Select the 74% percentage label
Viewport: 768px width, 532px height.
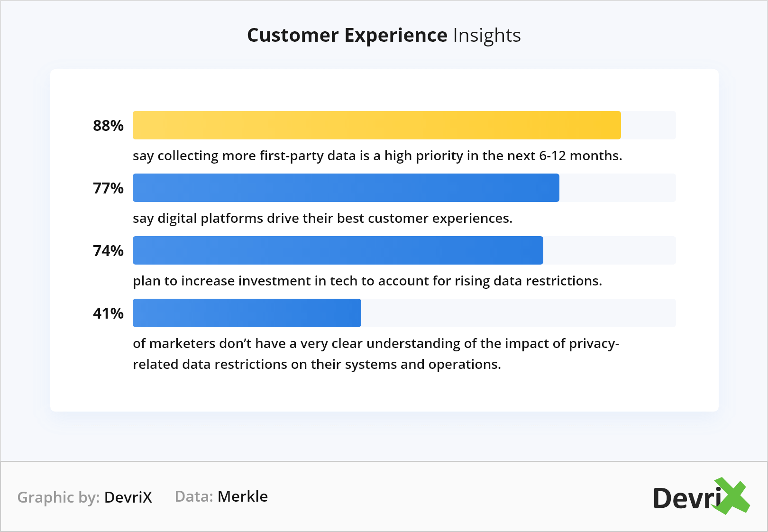pyautogui.click(x=108, y=251)
